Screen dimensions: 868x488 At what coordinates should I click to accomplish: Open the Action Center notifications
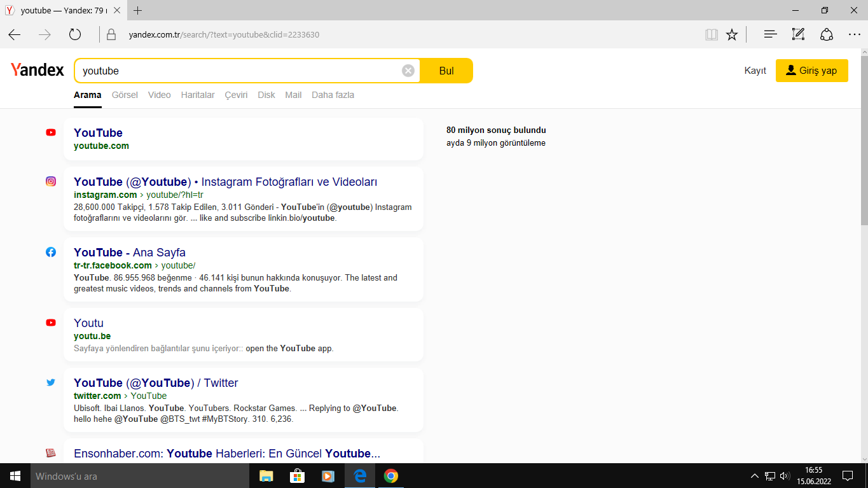848,476
